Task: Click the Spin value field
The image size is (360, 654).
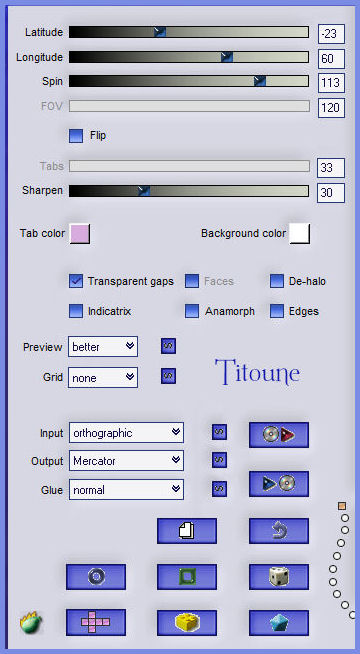Action: pyautogui.click(x=331, y=83)
